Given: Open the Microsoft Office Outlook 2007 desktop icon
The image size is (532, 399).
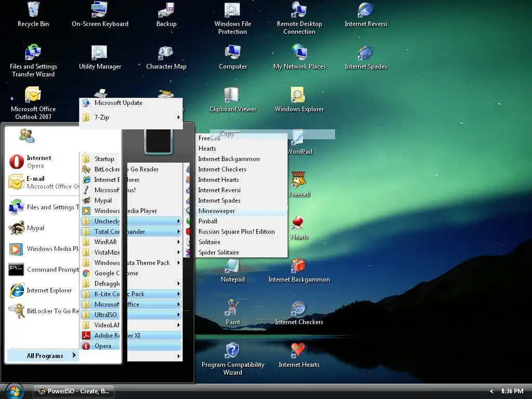Looking at the screenshot, I should click(33, 103).
